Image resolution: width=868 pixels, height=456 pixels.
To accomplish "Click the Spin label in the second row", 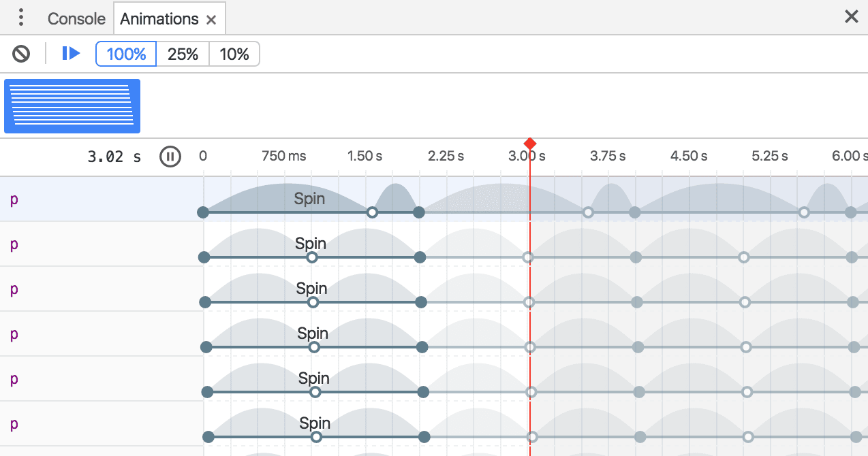I will [x=311, y=244].
